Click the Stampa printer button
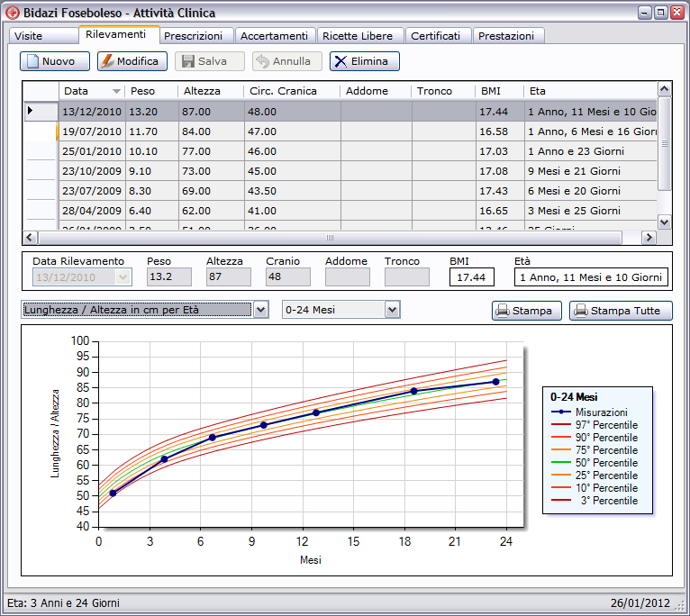This screenshot has height=616, width=690. click(527, 311)
